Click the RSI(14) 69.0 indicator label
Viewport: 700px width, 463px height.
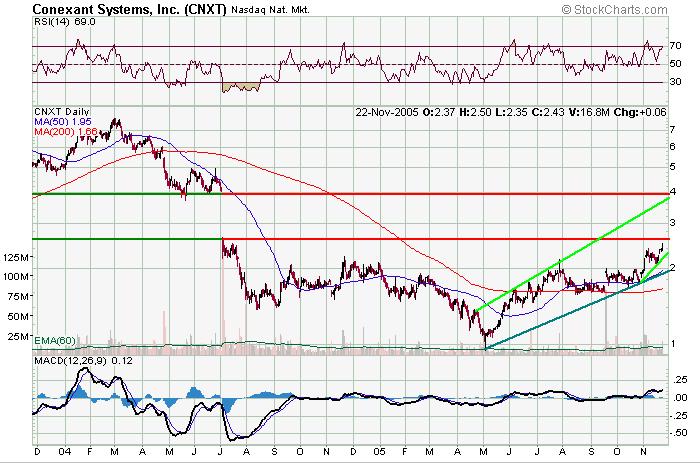point(65,22)
